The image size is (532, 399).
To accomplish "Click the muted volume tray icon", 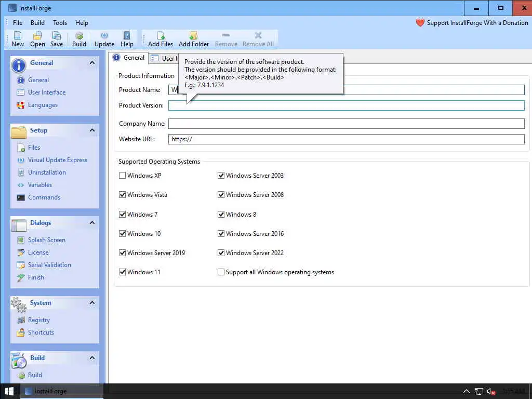I will tap(491, 392).
